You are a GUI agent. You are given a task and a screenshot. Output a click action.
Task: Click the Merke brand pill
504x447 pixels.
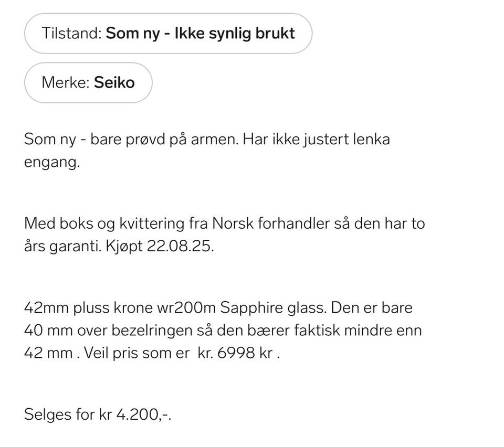[x=88, y=83]
